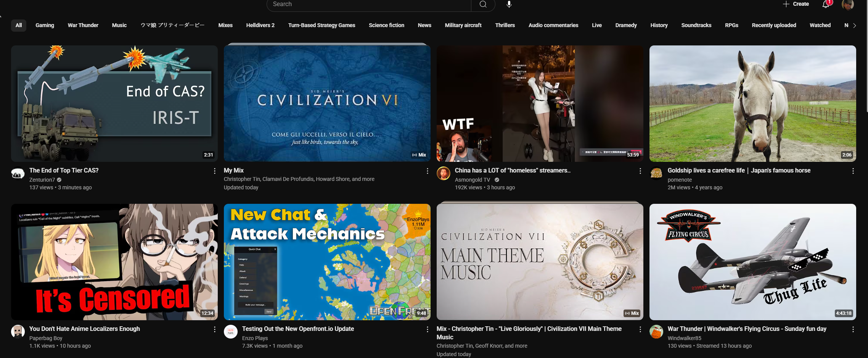Select the RPGs filter chip
This screenshot has width=868, height=358.
(731, 25)
